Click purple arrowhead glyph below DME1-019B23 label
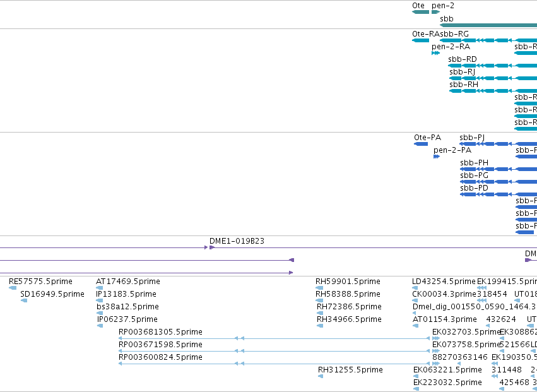The image size is (537, 392). pos(211,247)
